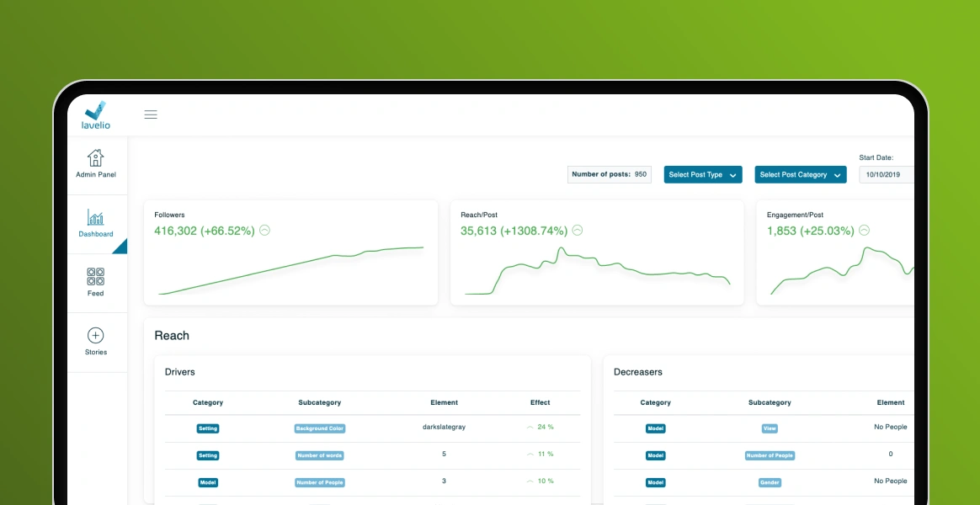Open Select Post Type dropdown
This screenshot has width=980, height=505.
click(x=703, y=174)
